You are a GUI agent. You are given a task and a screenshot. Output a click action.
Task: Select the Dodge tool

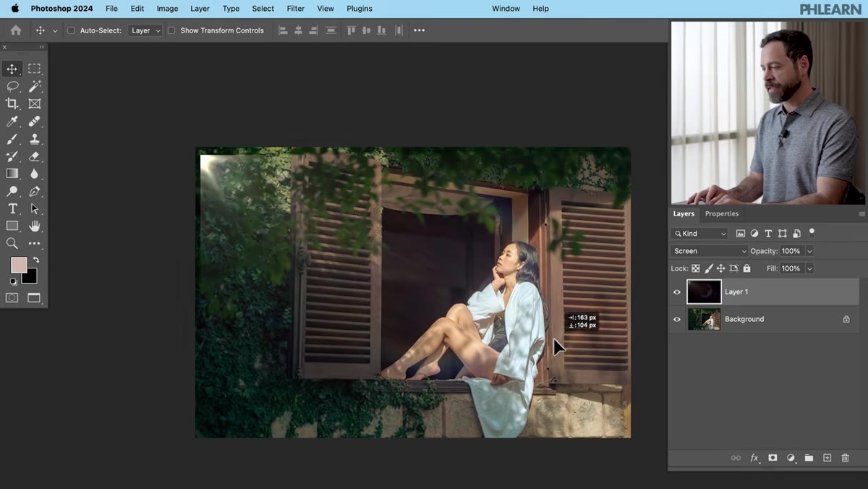pyautogui.click(x=12, y=191)
